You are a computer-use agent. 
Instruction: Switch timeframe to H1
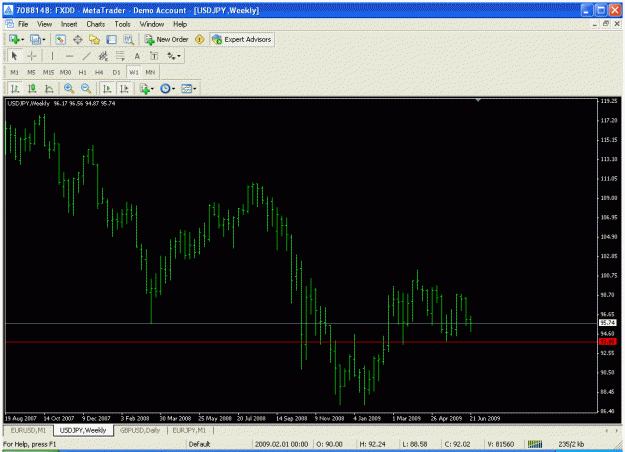coord(83,72)
